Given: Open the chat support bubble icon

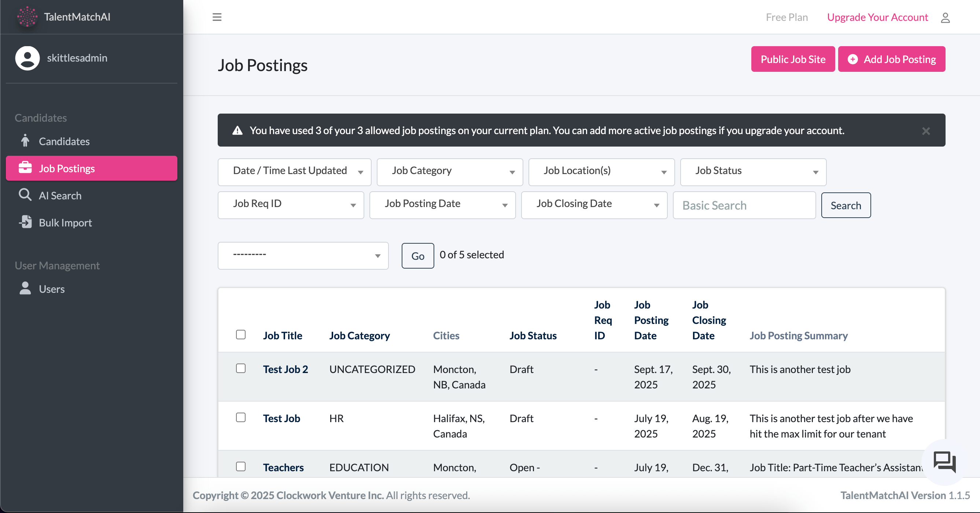Looking at the screenshot, I should click(x=944, y=462).
